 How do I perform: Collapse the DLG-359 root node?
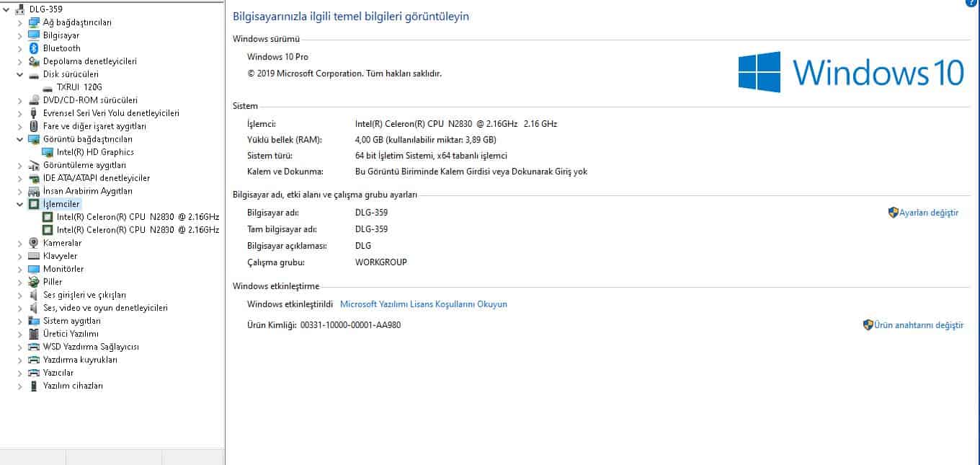pyautogui.click(x=6, y=9)
